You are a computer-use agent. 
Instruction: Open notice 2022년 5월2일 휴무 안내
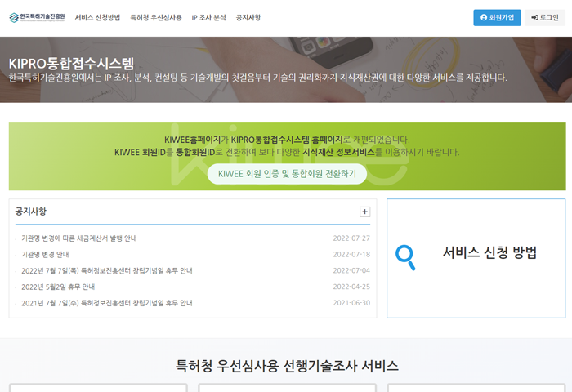(58, 287)
